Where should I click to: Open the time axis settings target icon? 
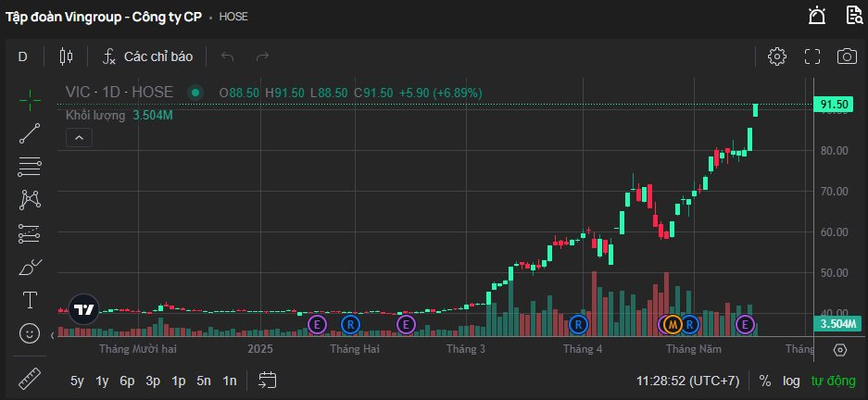point(840,350)
